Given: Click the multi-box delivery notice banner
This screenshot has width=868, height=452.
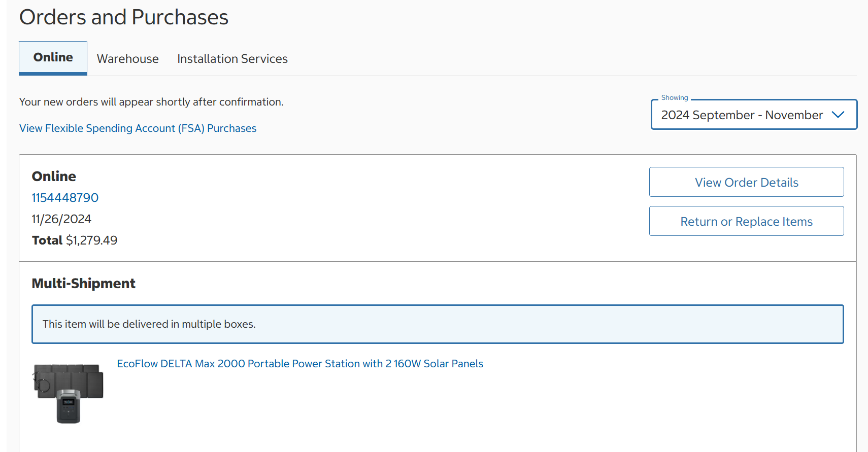Looking at the screenshot, I should coord(438,324).
